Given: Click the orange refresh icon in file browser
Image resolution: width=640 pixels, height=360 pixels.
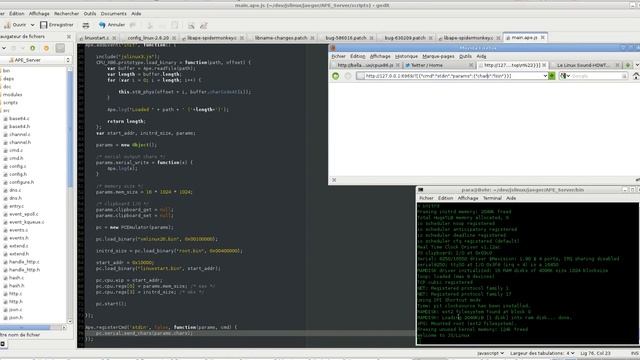Looking at the screenshot, I should click(46, 48).
